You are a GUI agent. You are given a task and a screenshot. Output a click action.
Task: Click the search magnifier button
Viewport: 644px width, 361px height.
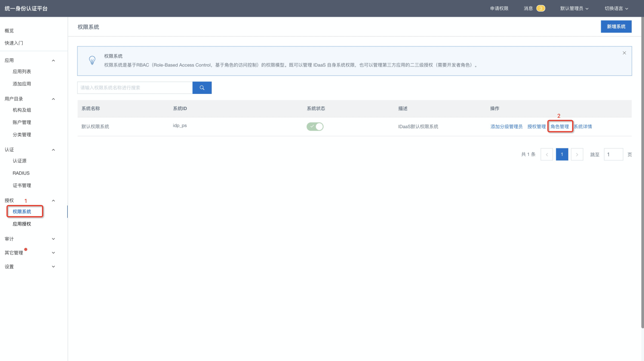(x=202, y=87)
